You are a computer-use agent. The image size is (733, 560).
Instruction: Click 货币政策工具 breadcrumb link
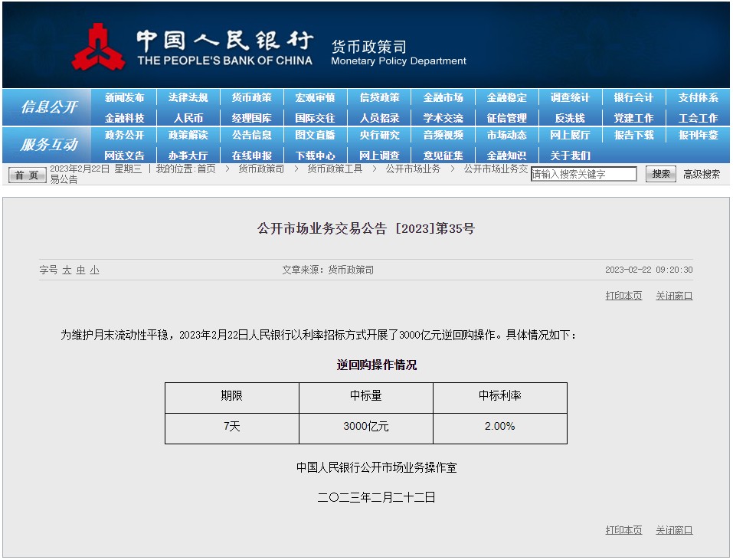click(335, 169)
